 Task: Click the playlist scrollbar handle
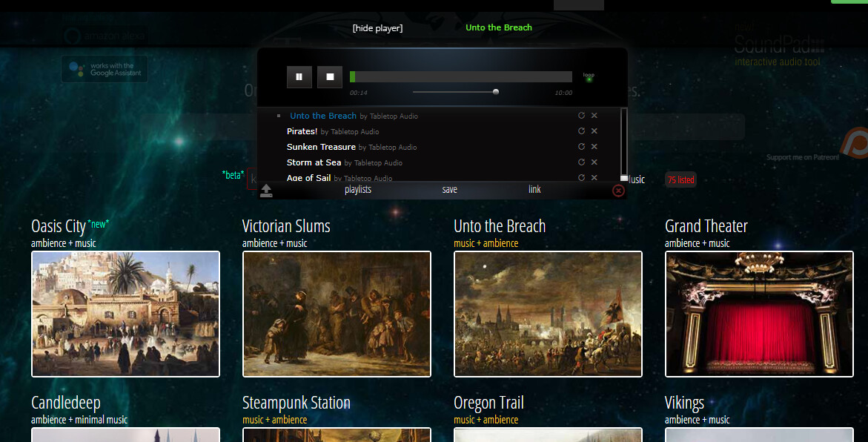point(624,178)
